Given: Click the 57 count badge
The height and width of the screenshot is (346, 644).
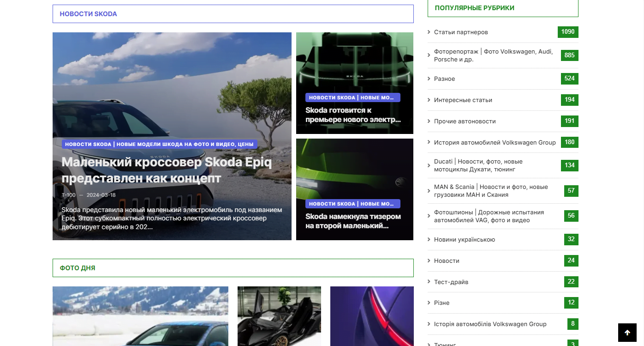Looking at the screenshot, I should click(x=571, y=191).
